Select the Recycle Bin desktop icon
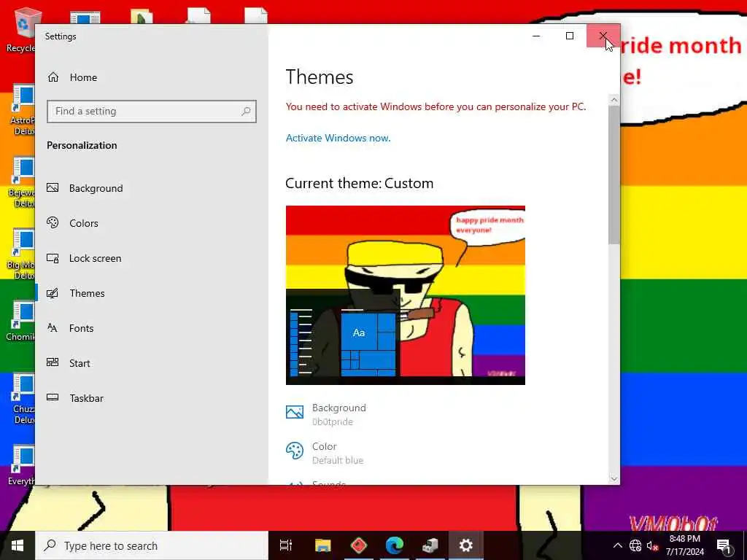Screen dimensions: 747x560 pyautogui.click(x=20, y=29)
